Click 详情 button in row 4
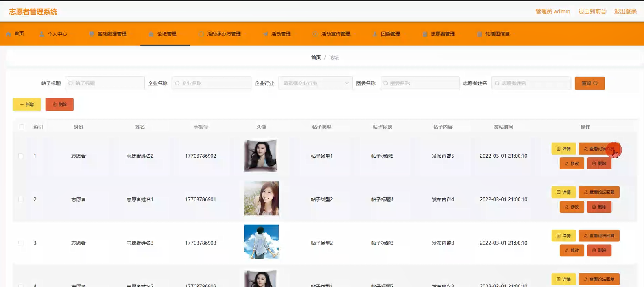This screenshot has width=644, height=287. tap(563, 279)
